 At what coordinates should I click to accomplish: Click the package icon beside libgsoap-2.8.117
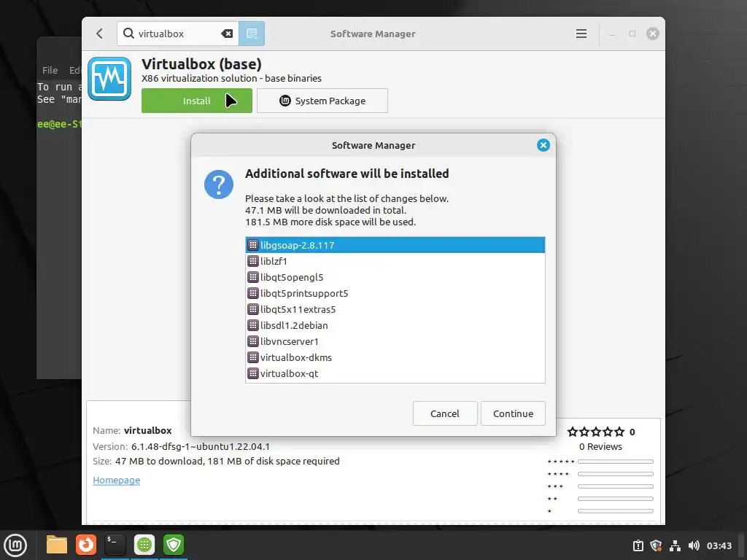(253, 245)
